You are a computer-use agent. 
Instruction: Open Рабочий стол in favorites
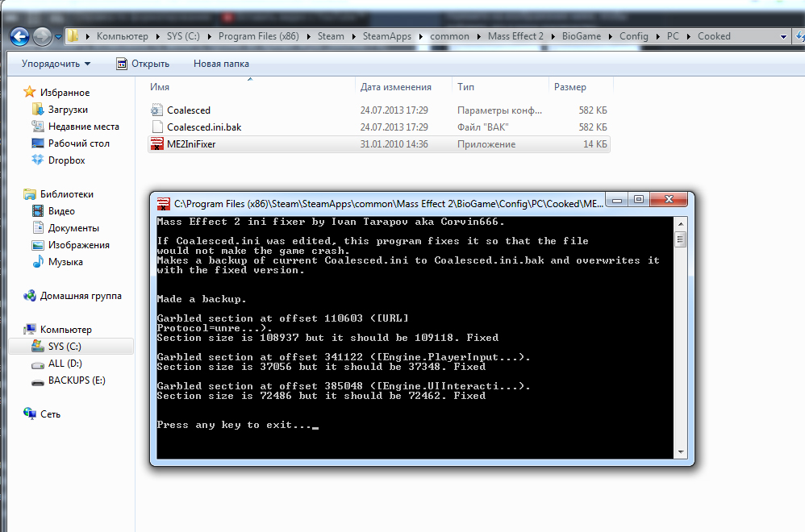(78, 143)
